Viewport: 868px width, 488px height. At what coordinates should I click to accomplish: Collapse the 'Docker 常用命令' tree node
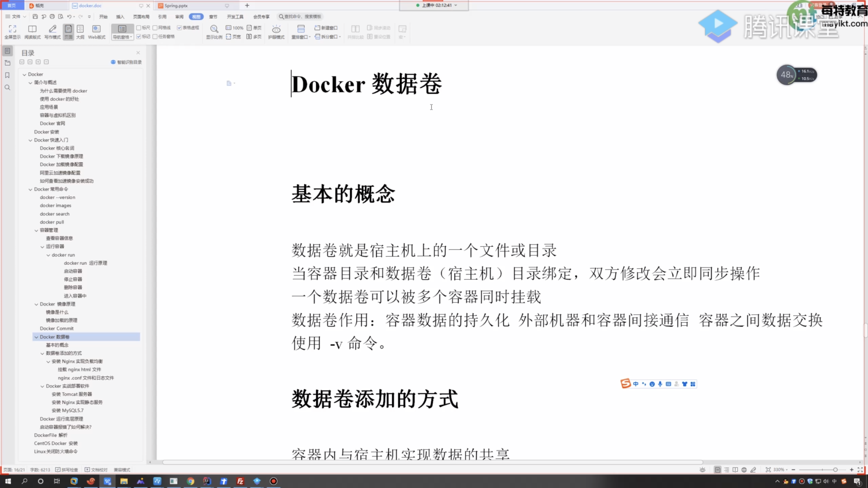30,189
